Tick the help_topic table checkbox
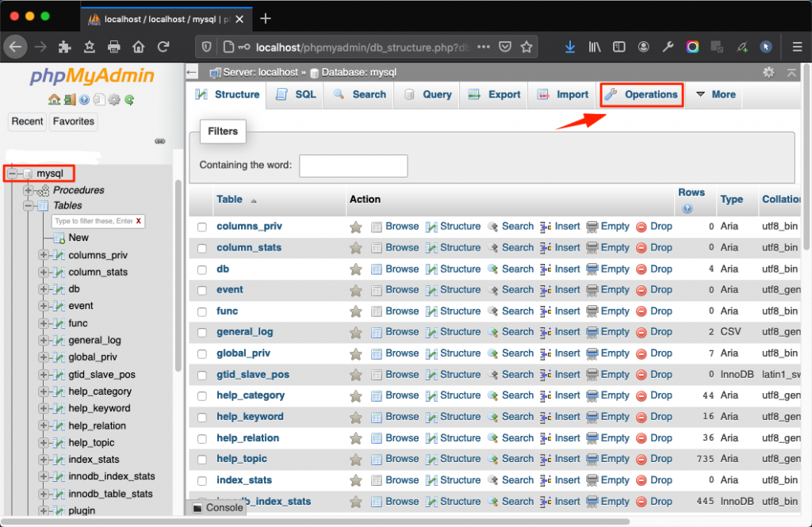Viewport: 812px width, 527px height. 202,459
